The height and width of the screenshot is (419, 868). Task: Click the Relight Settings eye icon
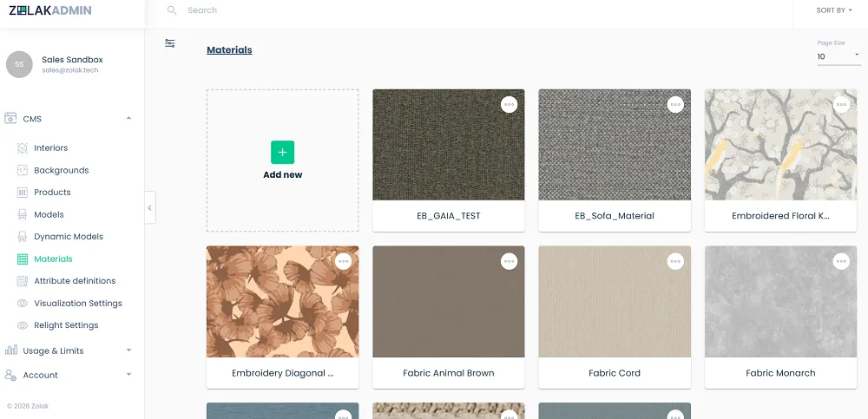point(23,325)
